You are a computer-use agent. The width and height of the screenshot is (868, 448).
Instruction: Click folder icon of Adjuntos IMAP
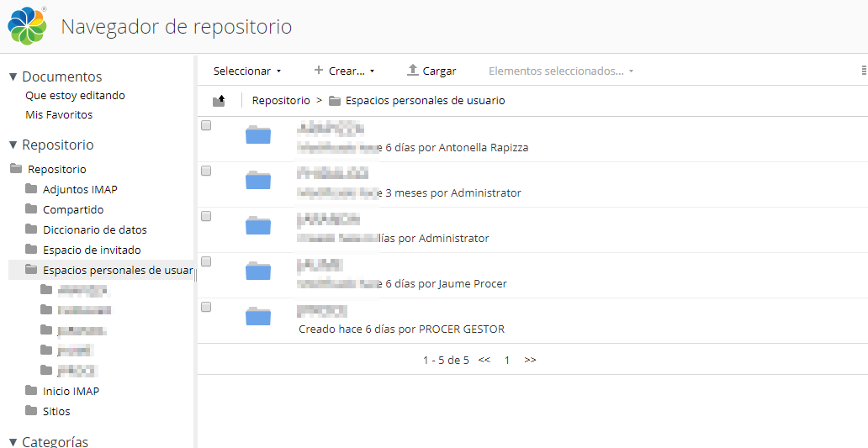[x=32, y=189]
